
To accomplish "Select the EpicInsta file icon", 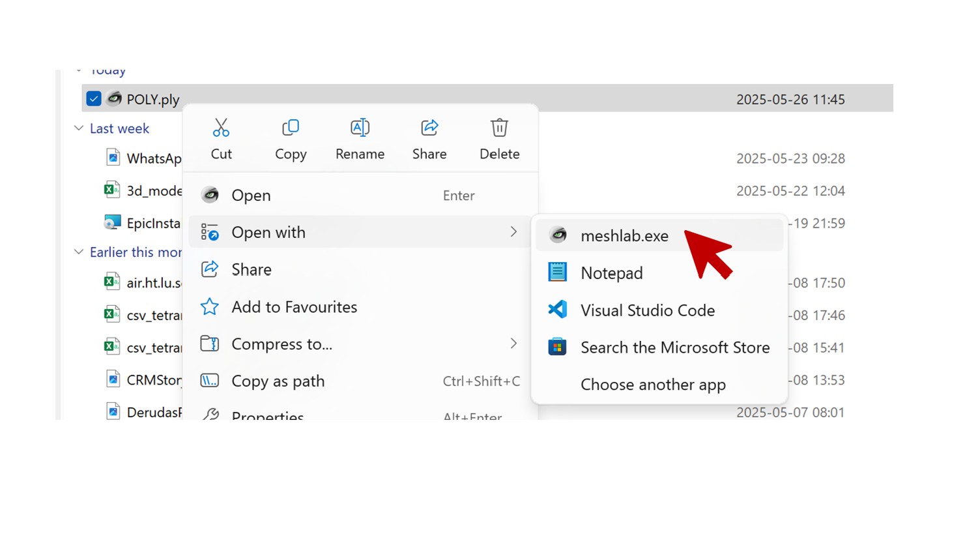I will 113,223.
